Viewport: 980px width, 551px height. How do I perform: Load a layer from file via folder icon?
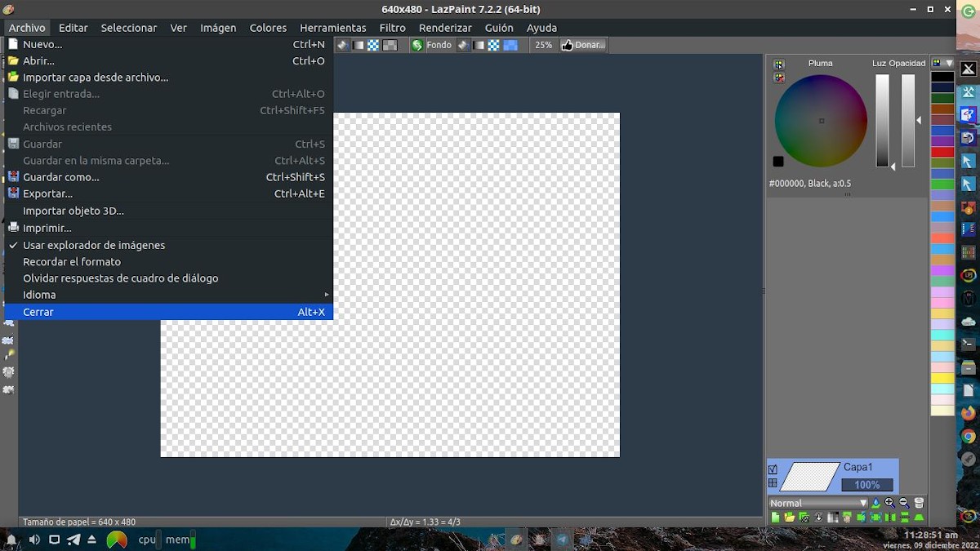(x=790, y=517)
